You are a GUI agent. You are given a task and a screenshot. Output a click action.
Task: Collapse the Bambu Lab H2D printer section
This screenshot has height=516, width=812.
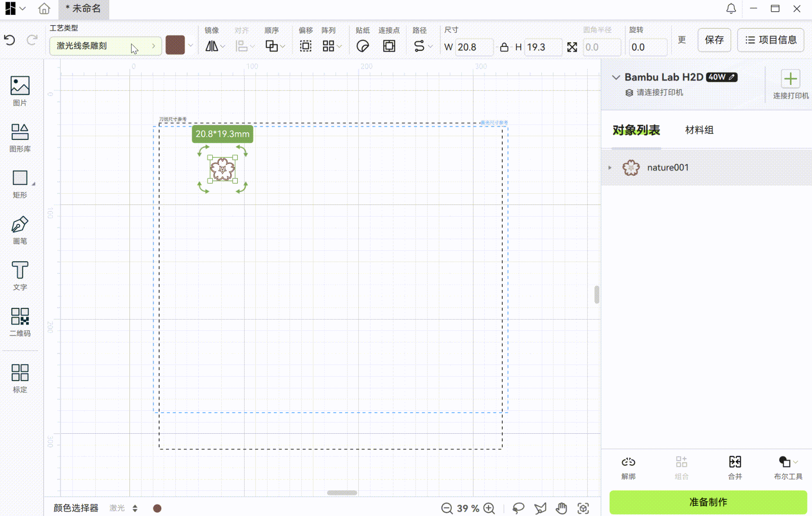point(616,77)
